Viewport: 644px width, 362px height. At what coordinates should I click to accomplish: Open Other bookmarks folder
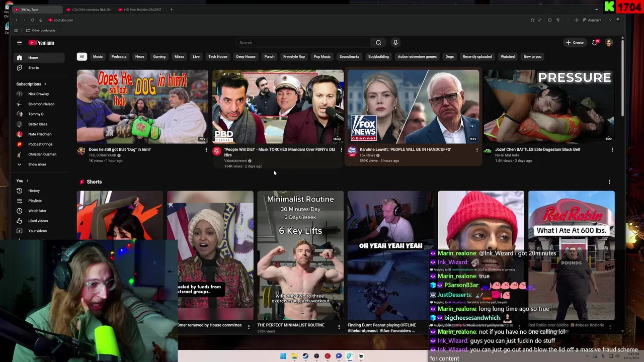click(x=41, y=30)
